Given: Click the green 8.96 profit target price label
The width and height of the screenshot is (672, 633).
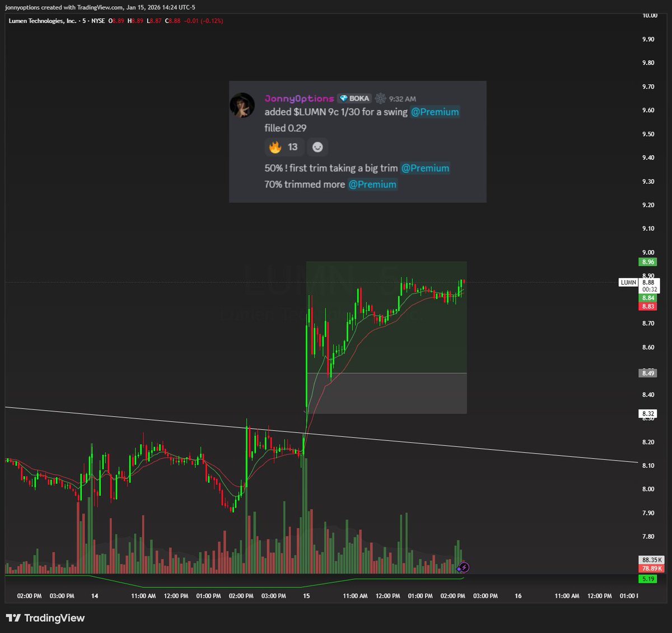Looking at the screenshot, I should 648,262.
